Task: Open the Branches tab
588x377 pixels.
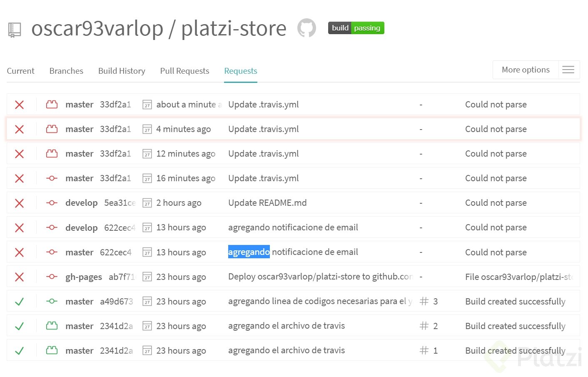Action: click(66, 71)
